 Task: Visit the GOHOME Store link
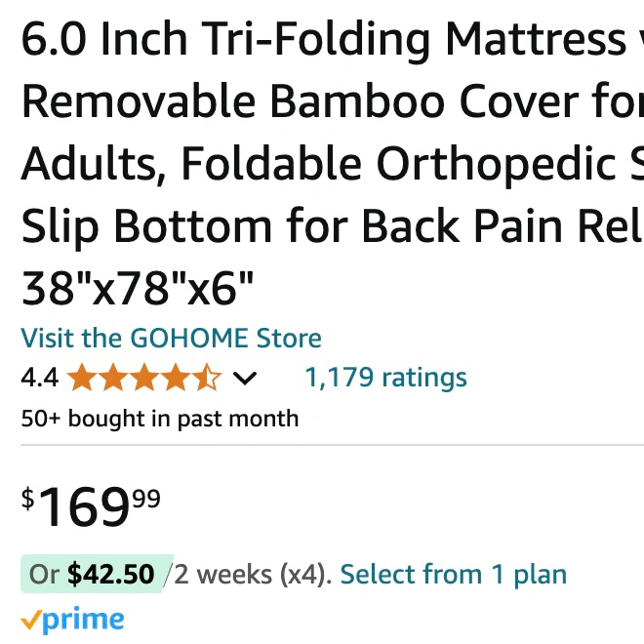click(171, 338)
